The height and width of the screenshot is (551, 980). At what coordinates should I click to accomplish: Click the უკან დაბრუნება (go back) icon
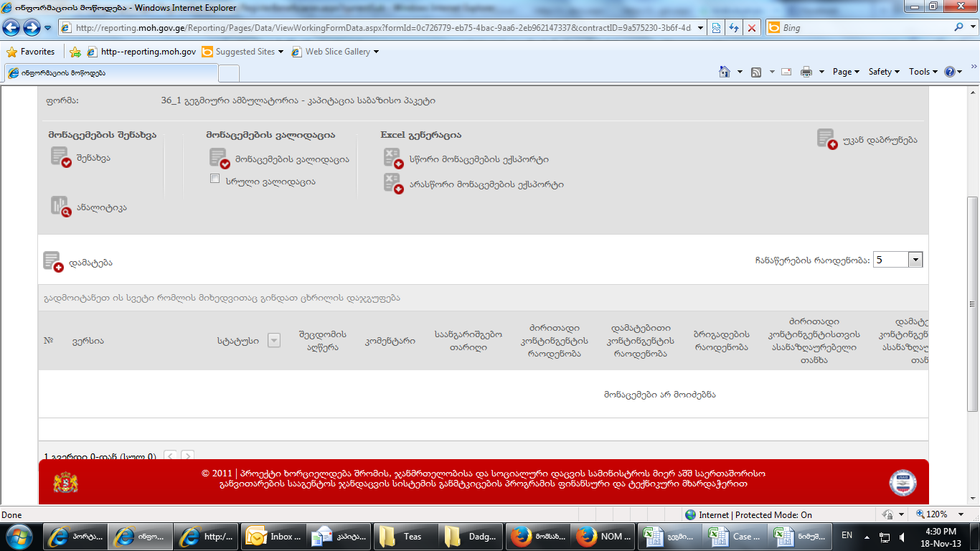point(826,139)
